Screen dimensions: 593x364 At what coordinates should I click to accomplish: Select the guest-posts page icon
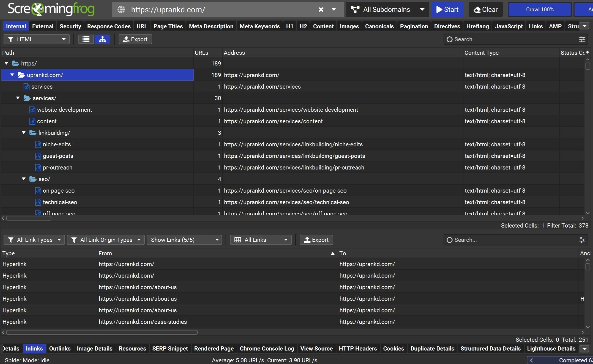tap(38, 156)
